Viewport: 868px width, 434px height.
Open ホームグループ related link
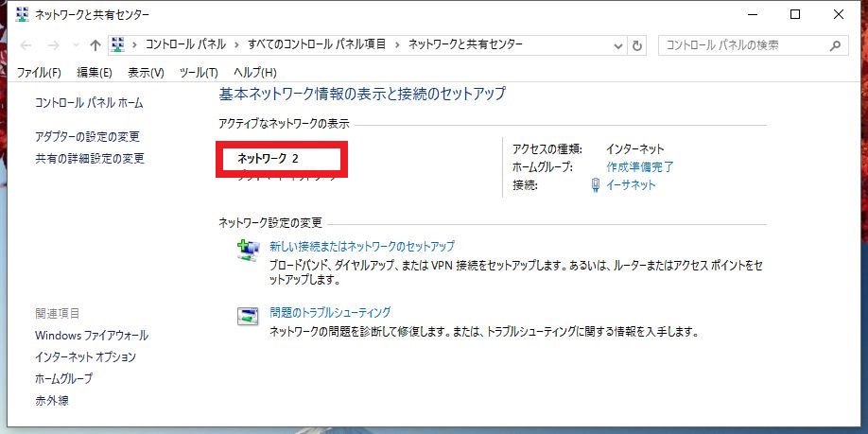pyautogui.click(x=63, y=378)
